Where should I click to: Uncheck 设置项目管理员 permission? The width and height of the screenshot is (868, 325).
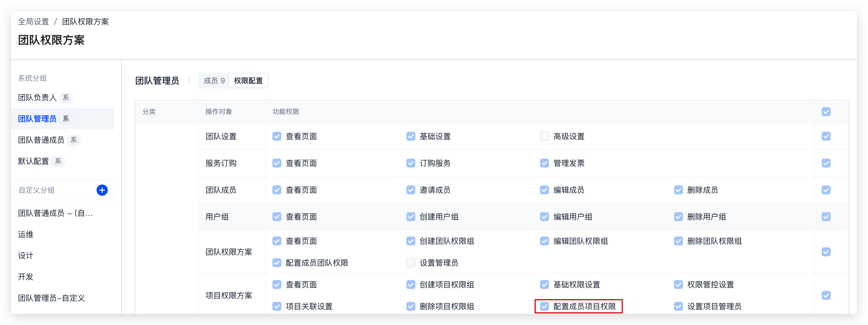coord(678,306)
